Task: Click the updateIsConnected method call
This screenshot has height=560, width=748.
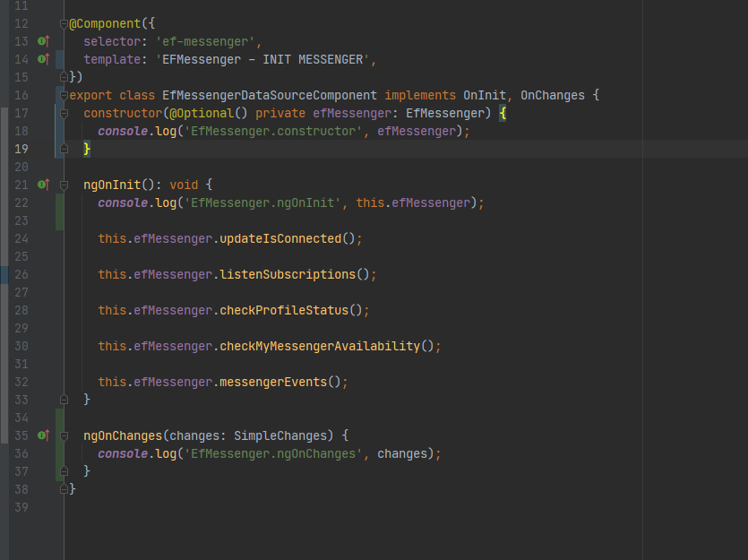Action: 280,238
